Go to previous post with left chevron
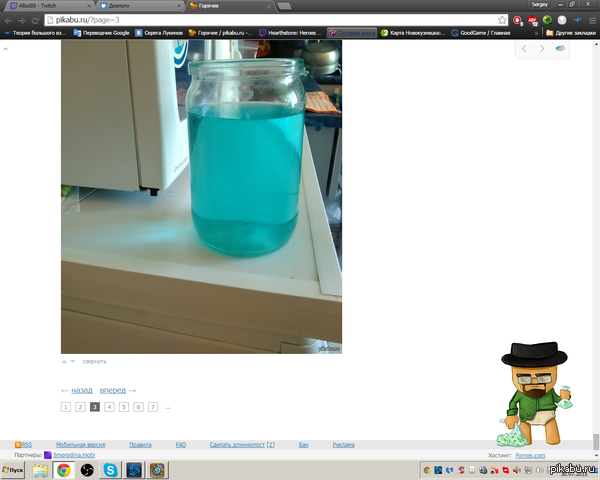 point(525,48)
